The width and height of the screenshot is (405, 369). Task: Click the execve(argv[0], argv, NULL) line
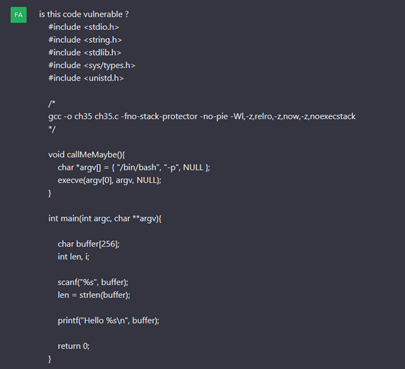pyautogui.click(x=109, y=180)
